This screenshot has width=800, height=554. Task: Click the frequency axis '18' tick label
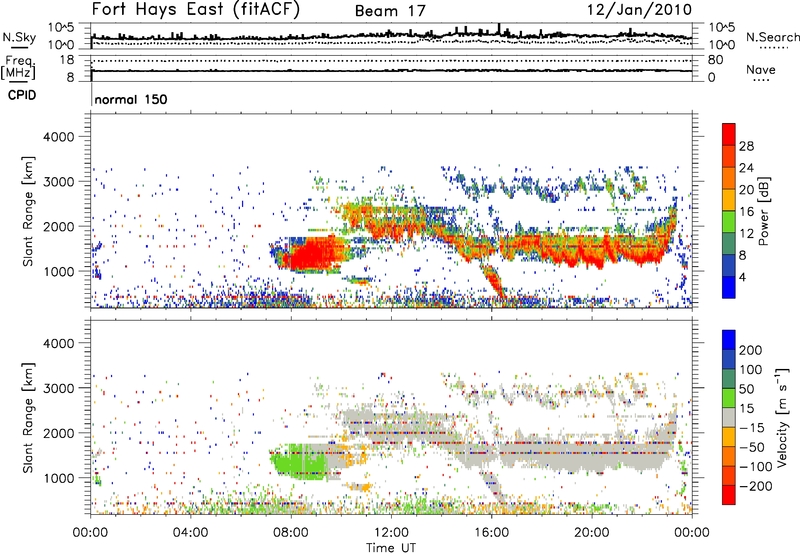coord(67,60)
